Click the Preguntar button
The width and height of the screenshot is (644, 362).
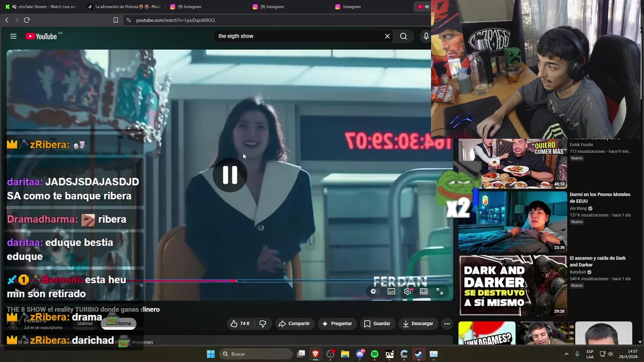[337, 323]
